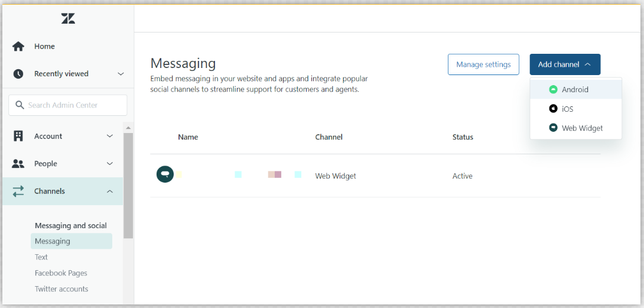
Task: Select Android from Add channel menu
Action: pyautogui.click(x=575, y=90)
